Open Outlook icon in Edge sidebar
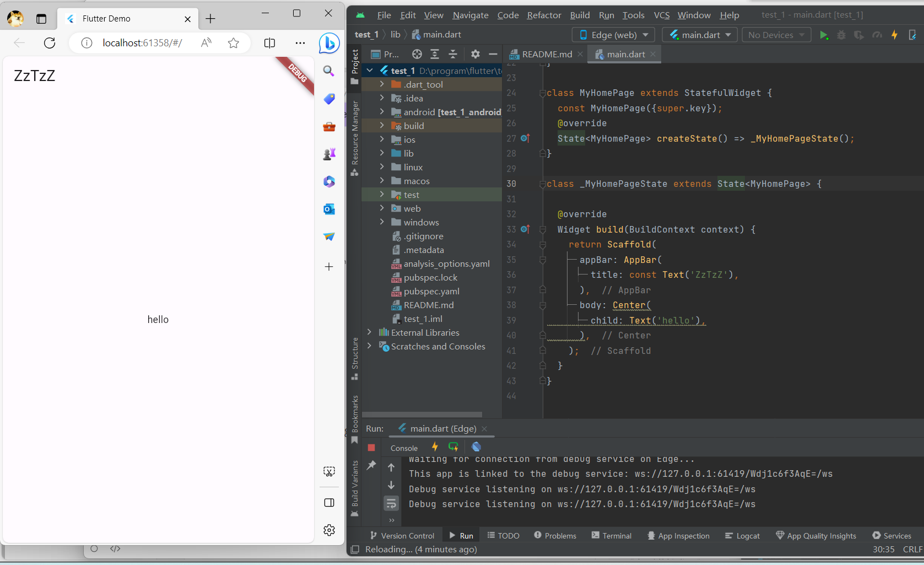Screen dimensions: 924x565 tap(329, 209)
